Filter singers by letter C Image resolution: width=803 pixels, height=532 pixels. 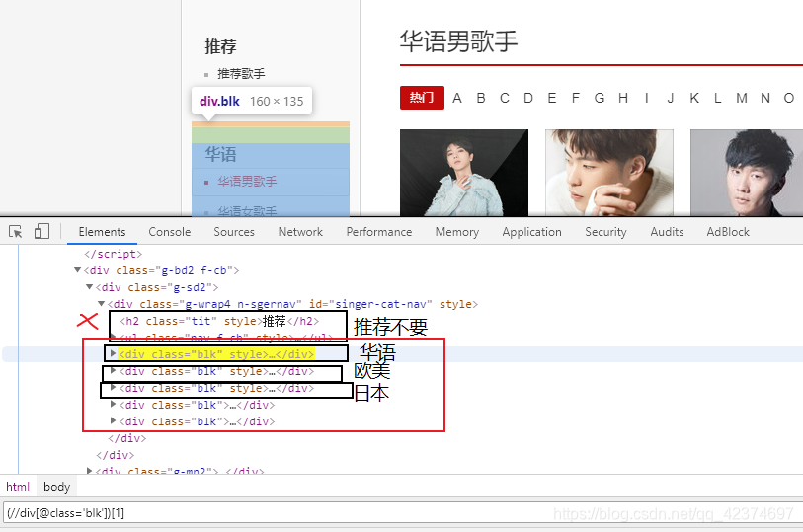point(505,98)
